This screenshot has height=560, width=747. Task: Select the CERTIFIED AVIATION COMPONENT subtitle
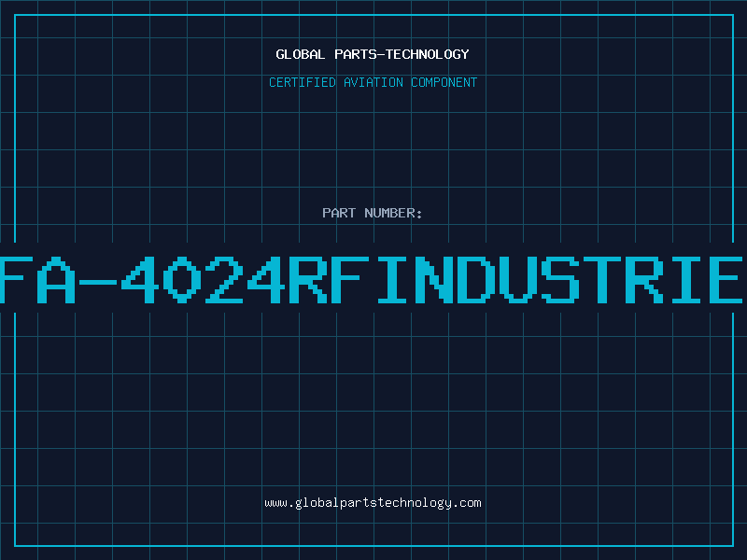373,82
